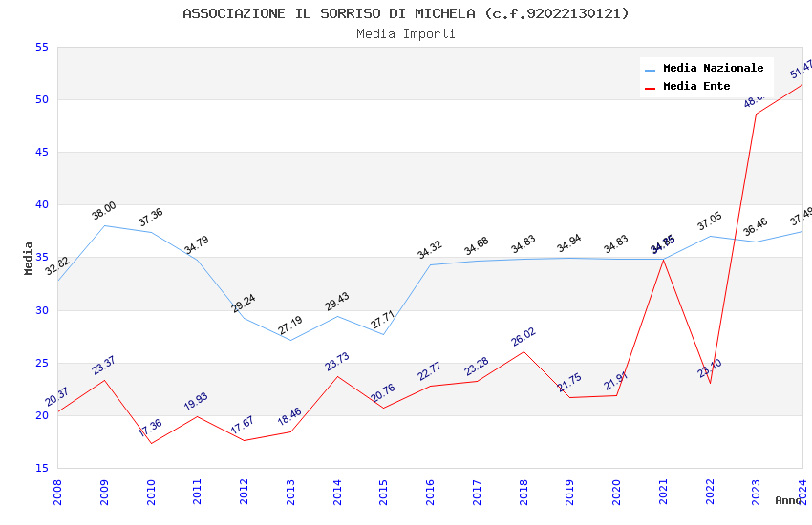Click the 20.37 Ente data label
This screenshot has width=812, height=525.
pos(57,397)
